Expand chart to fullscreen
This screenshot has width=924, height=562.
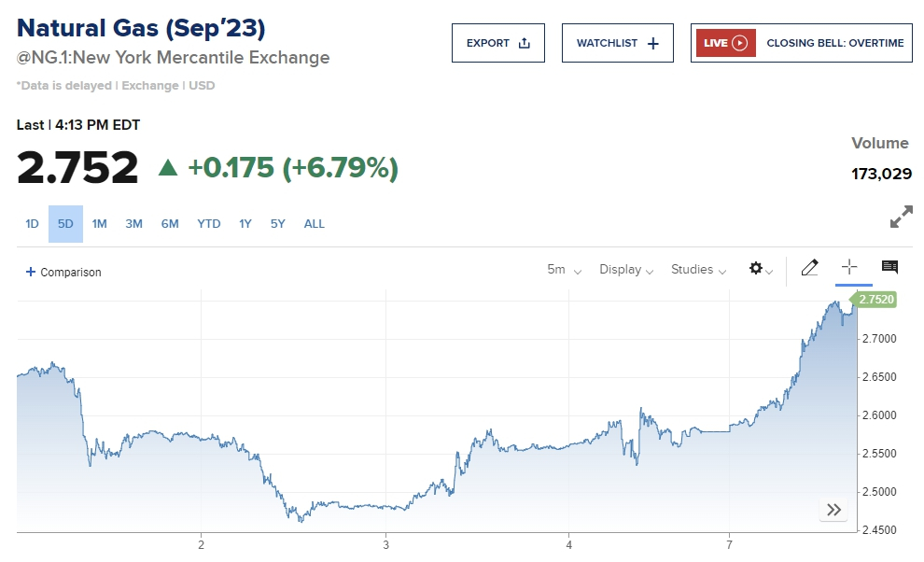click(901, 218)
